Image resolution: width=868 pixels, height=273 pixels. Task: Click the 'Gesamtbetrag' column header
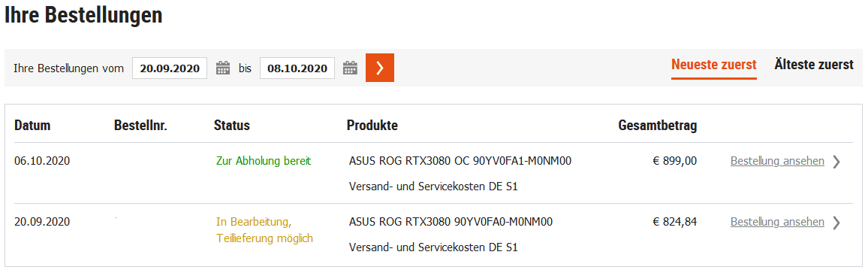658,126
